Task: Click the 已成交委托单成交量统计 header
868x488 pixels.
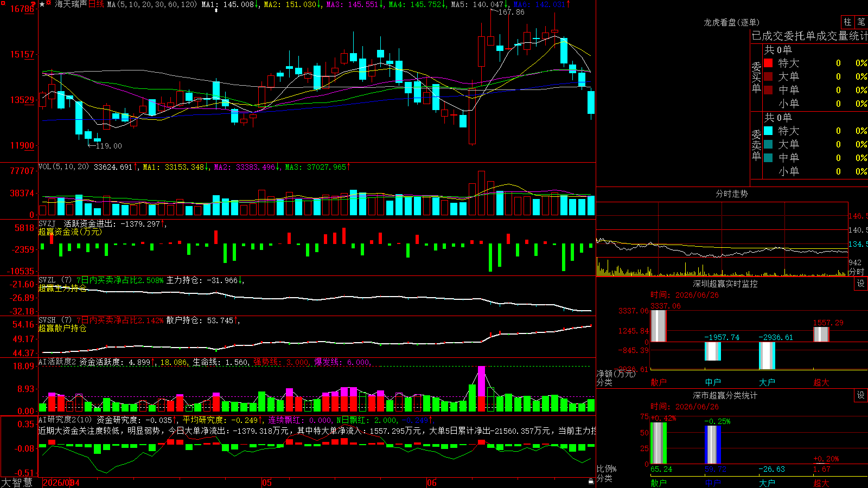Action: [809, 36]
